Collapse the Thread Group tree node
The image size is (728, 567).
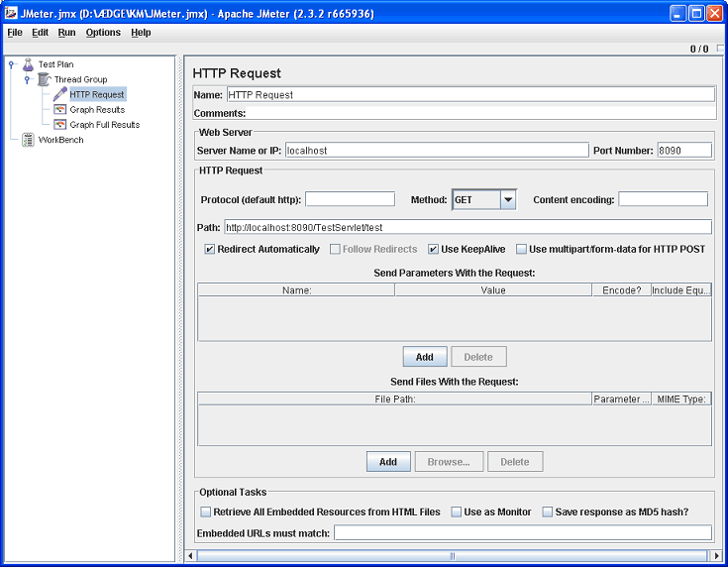pyautogui.click(x=27, y=79)
